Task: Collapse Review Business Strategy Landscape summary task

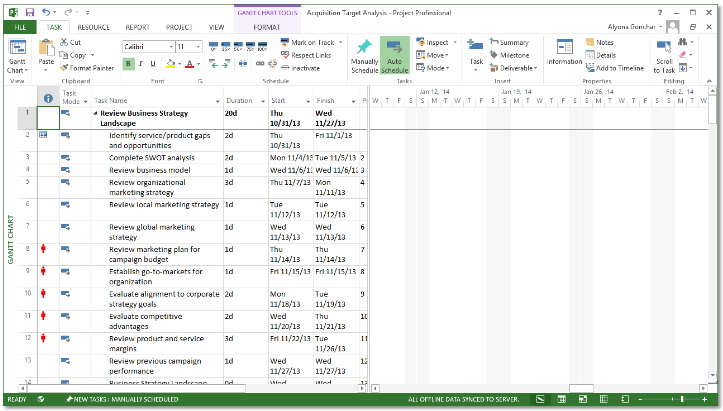Action: coord(96,114)
